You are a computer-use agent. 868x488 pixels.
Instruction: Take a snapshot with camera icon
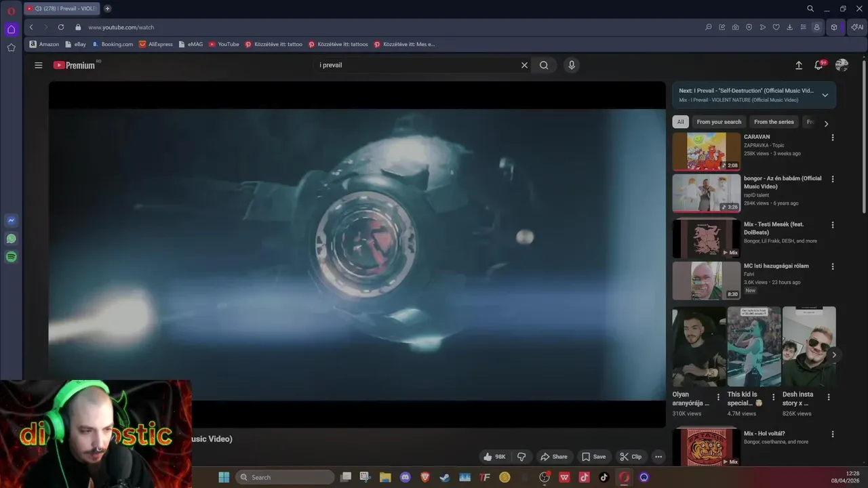[x=736, y=27]
